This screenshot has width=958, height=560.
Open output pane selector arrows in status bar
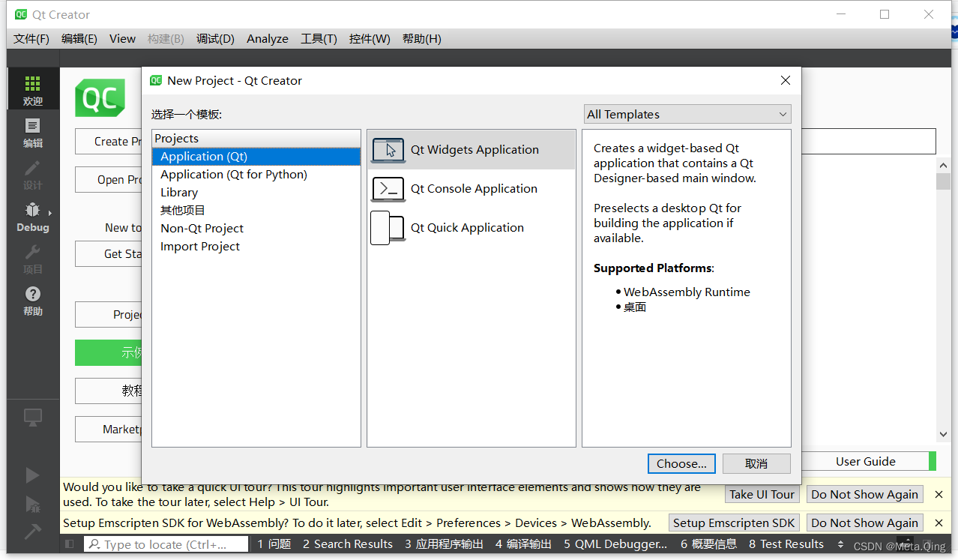point(840,544)
